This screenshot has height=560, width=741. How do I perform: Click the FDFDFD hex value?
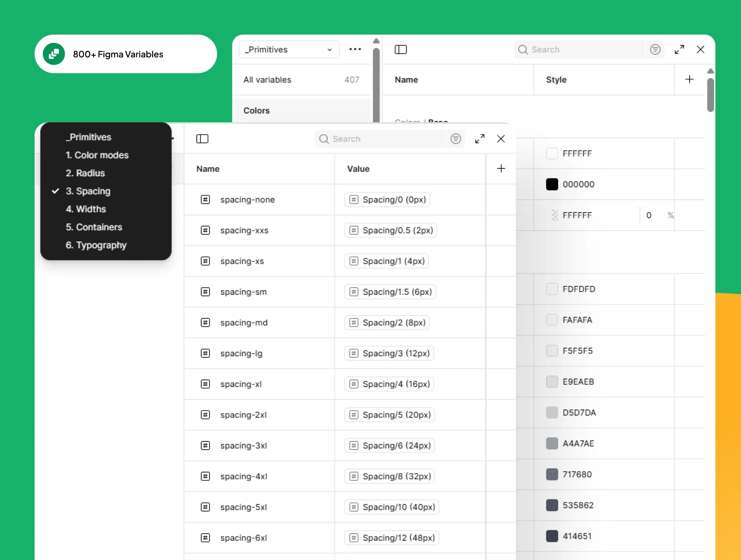(579, 289)
